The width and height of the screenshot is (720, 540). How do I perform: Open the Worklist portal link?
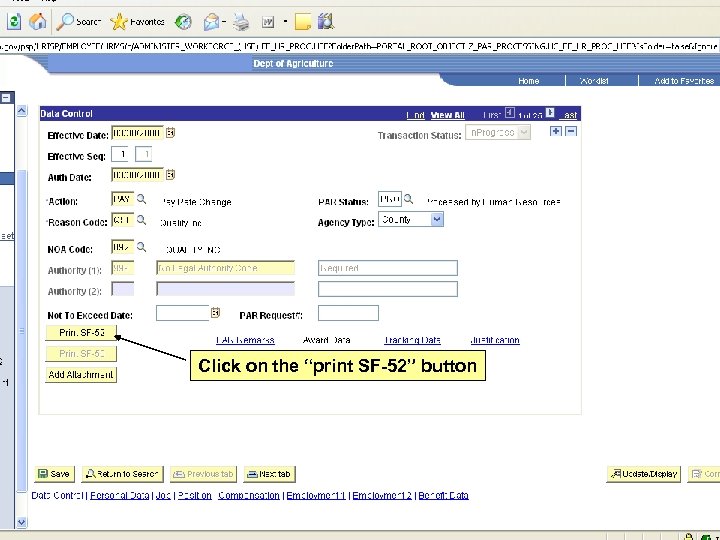594,81
